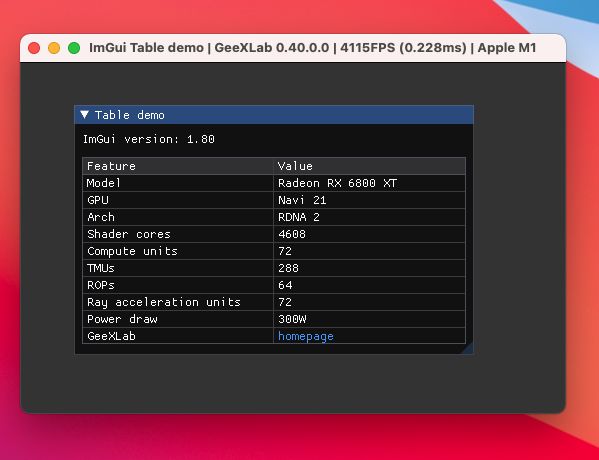The height and width of the screenshot is (460, 599).
Task: Collapse the Table demo window triangle
Action: [84, 115]
